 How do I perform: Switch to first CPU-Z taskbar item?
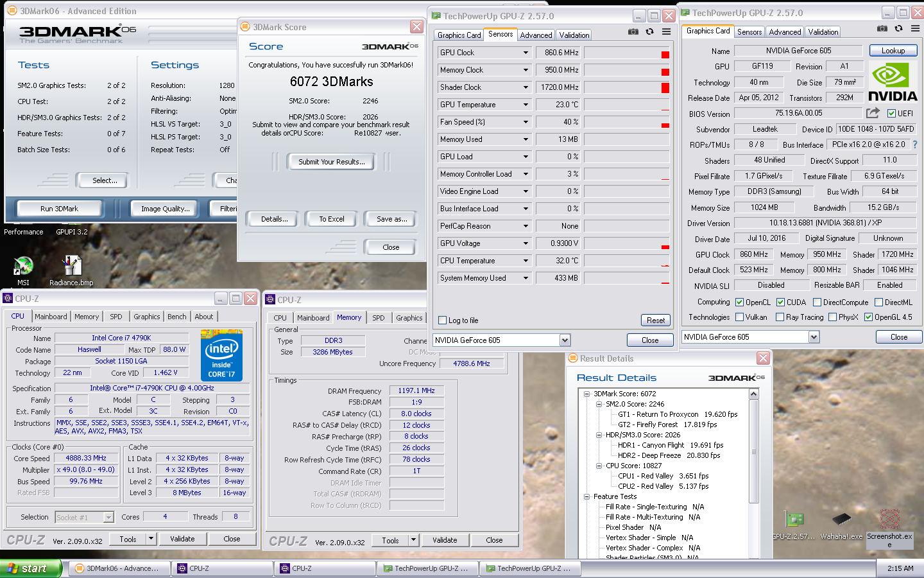[x=222, y=568]
